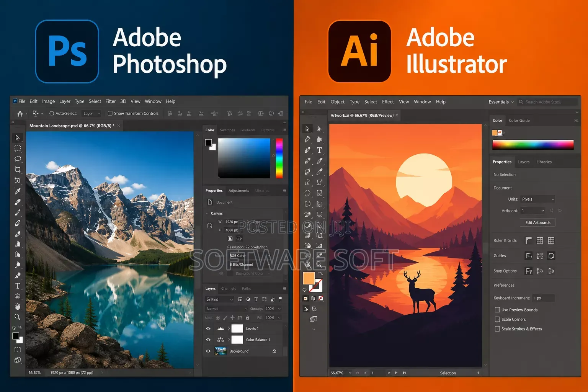This screenshot has height=392, width=588.
Task: Switch to Illustrator Libraries tab
Action: point(544,162)
